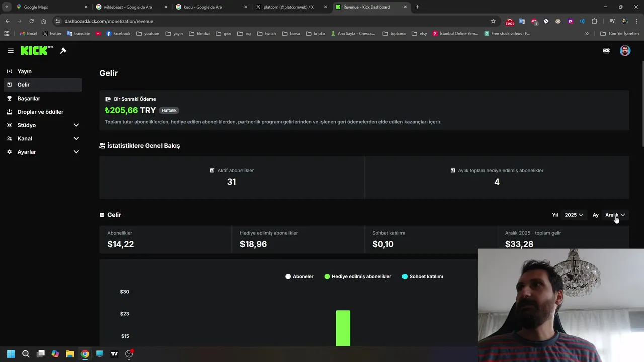
Task: Expand the Ayarlar sidebar section
Action: click(x=43, y=152)
